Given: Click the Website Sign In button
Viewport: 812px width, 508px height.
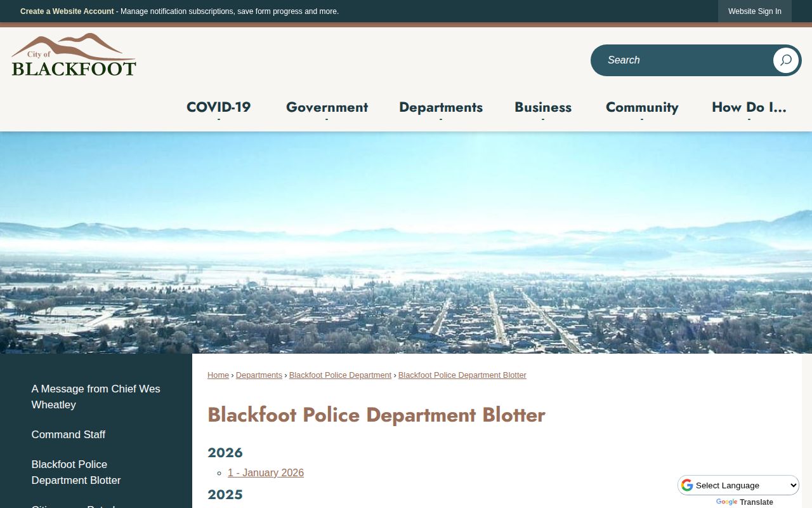Looking at the screenshot, I should click(755, 11).
